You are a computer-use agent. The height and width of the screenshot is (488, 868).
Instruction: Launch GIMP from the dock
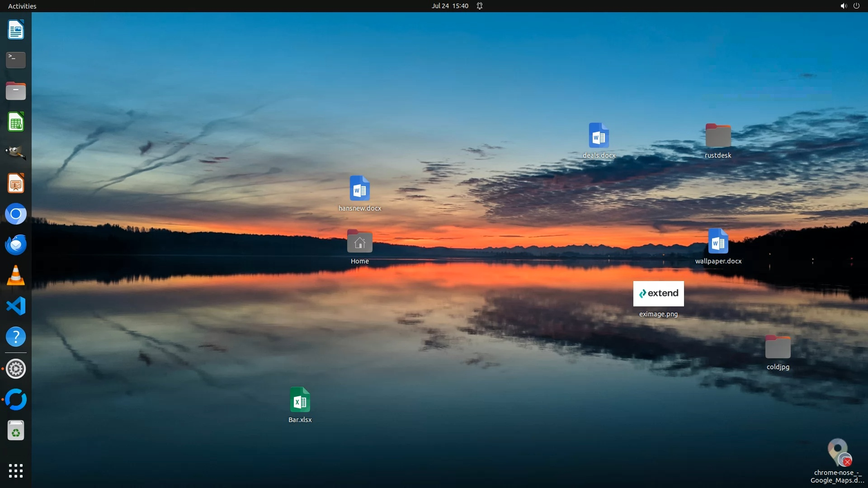click(16, 153)
